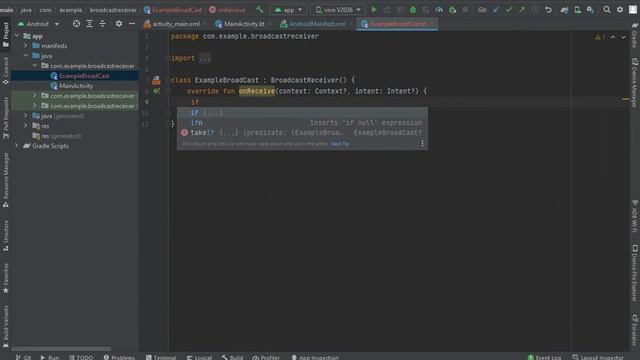Click the Git push arrow icon

coord(522,9)
